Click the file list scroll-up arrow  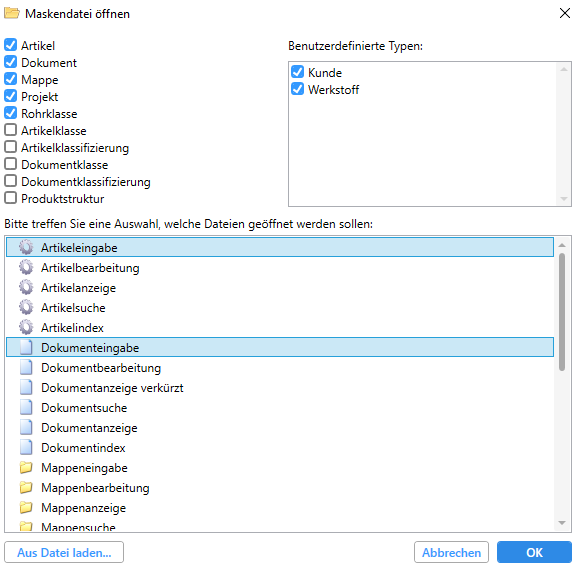coord(562,245)
